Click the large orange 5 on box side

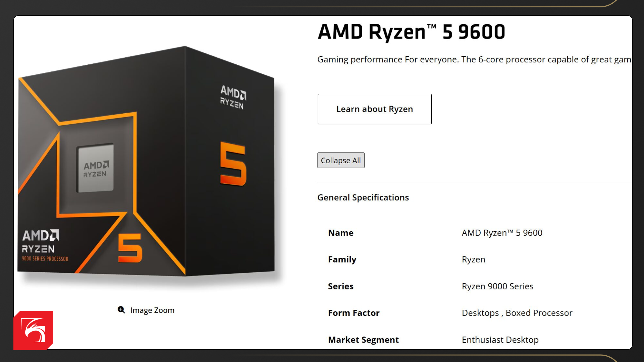(x=233, y=164)
